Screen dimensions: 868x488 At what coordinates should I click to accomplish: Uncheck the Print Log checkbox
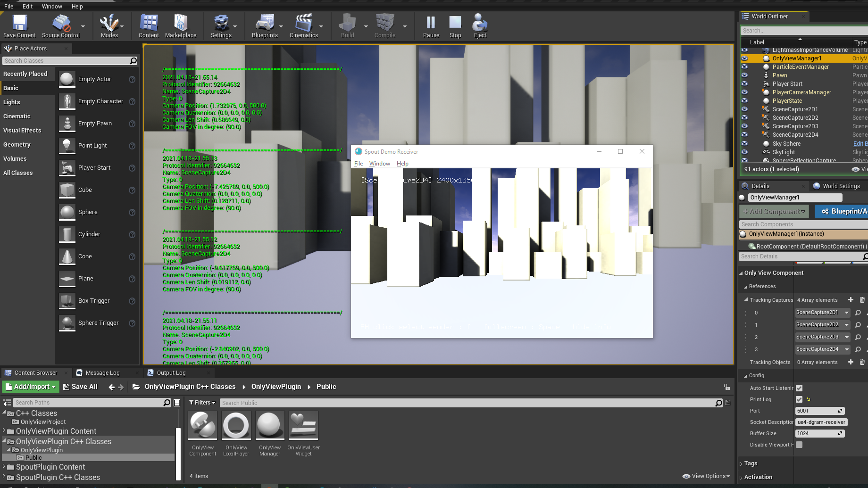[799, 399]
